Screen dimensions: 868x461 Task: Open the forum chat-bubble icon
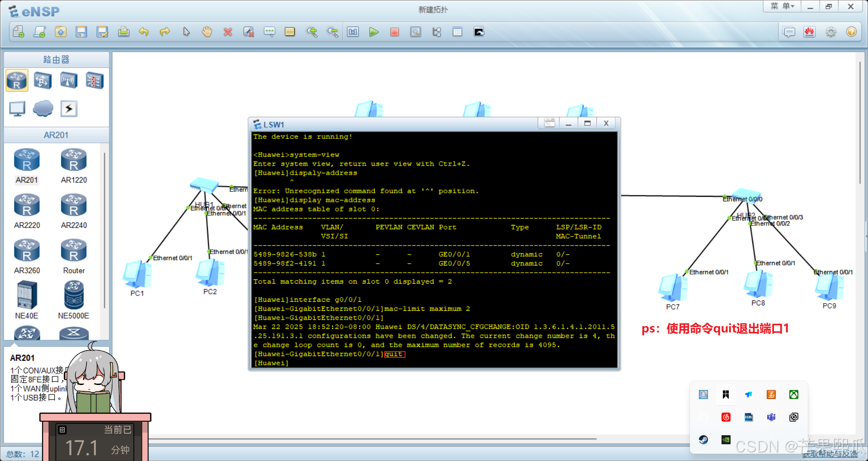[789, 32]
